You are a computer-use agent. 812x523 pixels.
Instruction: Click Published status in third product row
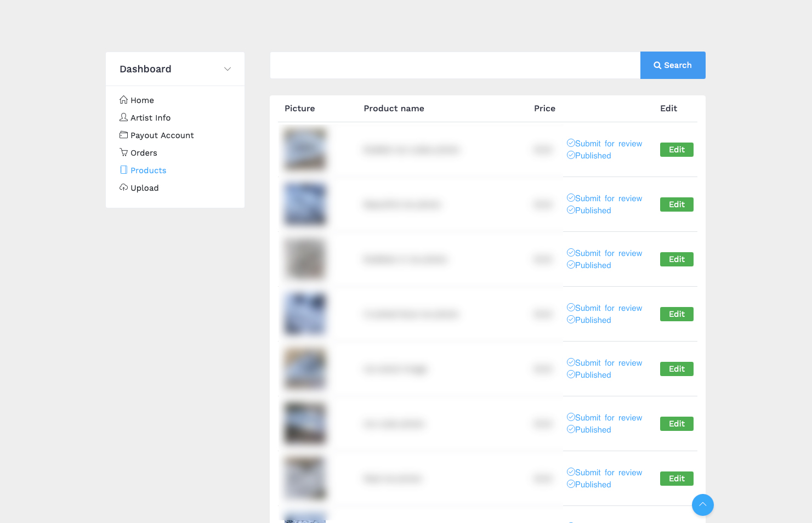tap(589, 265)
